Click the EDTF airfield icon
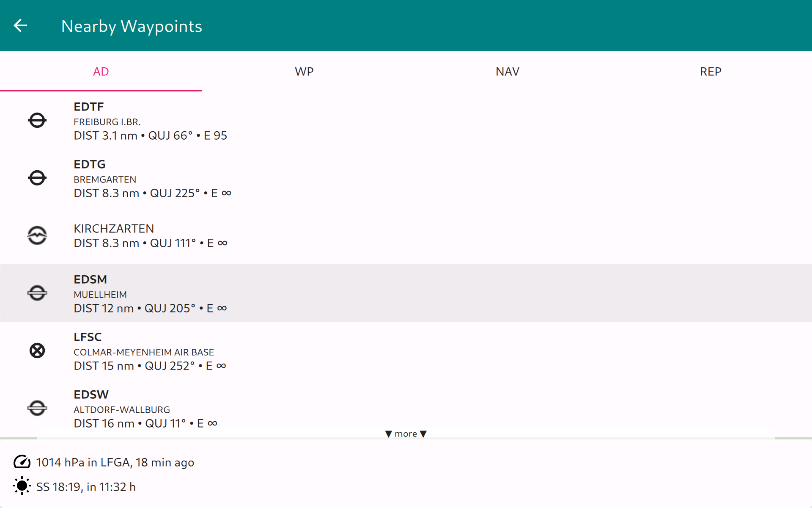 coord(37,120)
